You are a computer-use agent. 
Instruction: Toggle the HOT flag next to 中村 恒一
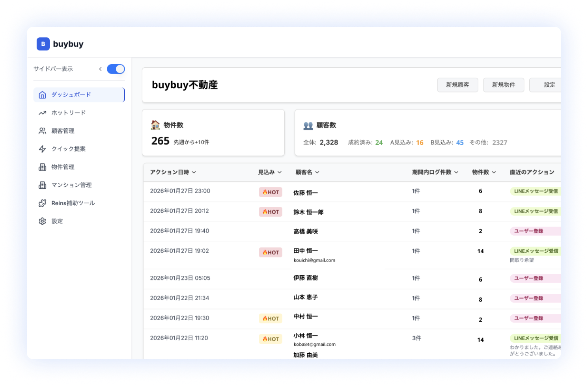(271, 318)
